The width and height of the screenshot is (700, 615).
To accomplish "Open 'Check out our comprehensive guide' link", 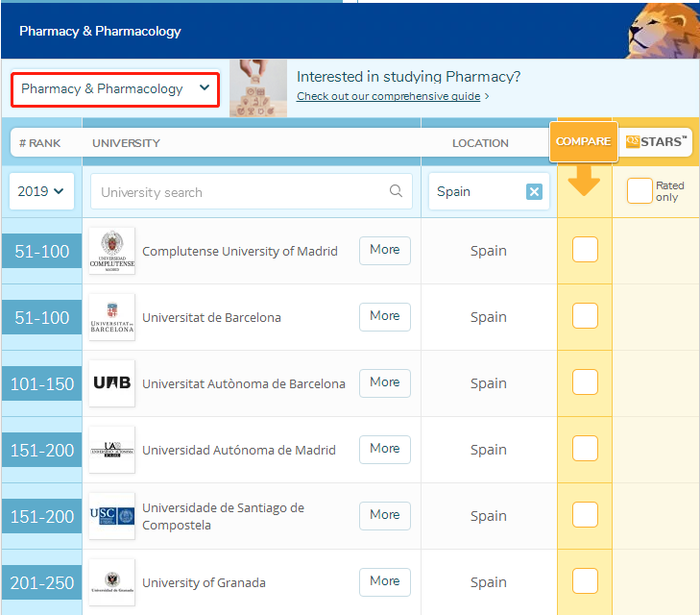I will point(388,96).
